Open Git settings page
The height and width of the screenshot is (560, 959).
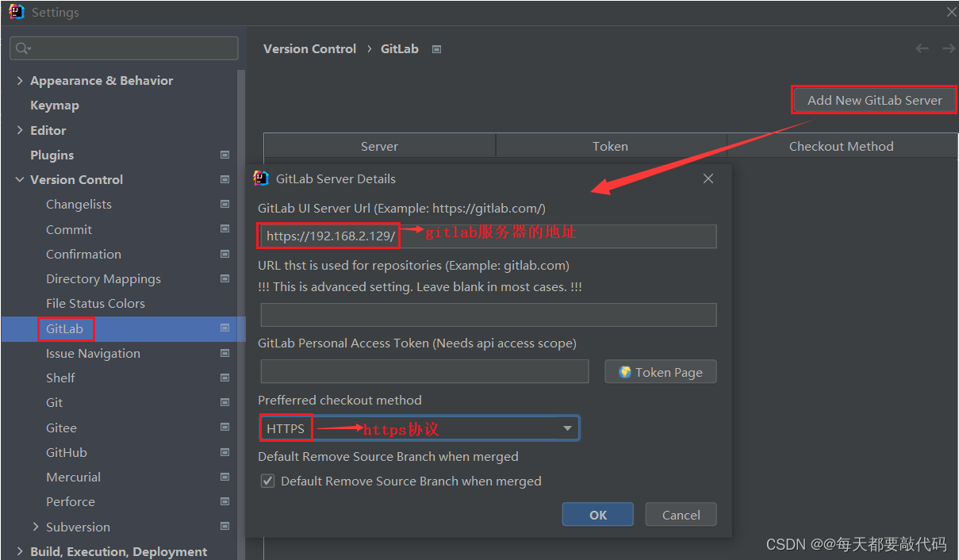54,402
